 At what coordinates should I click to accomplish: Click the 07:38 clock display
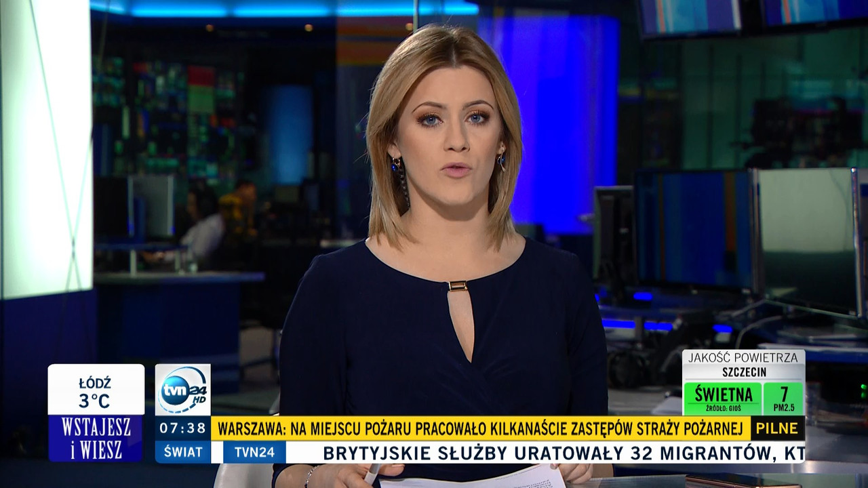coord(182,428)
